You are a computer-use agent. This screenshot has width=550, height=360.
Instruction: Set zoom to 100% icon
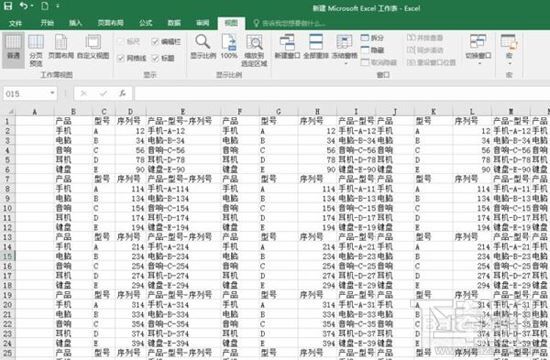(229, 42)
